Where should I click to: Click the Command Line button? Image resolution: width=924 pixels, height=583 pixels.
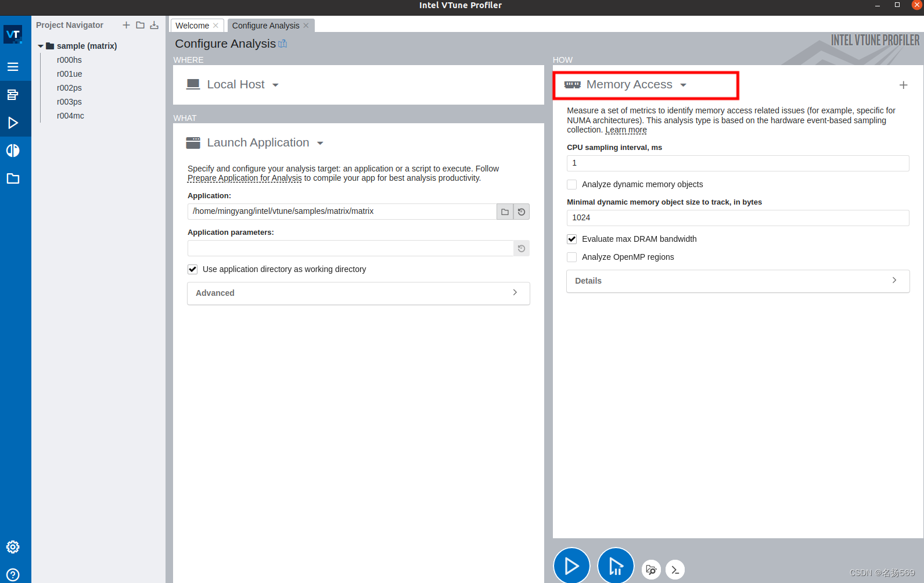click(x=675, y=570)
